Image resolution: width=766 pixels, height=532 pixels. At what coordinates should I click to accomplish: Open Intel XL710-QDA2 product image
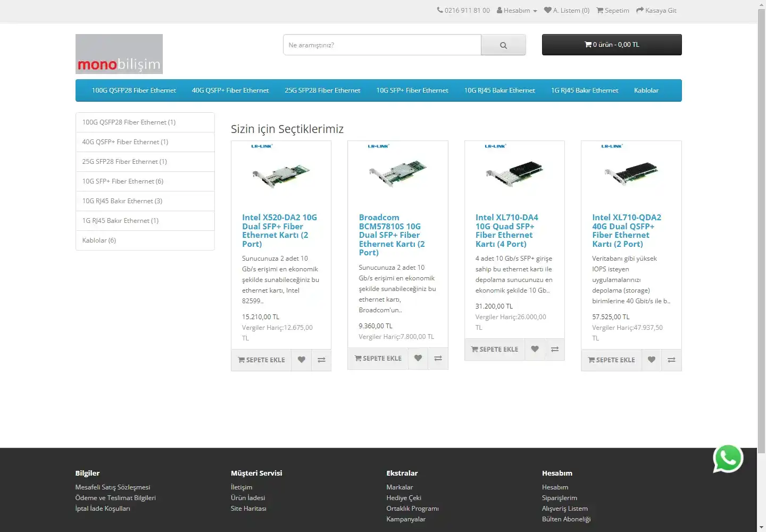pyautogui.click(x=631, y=174)
